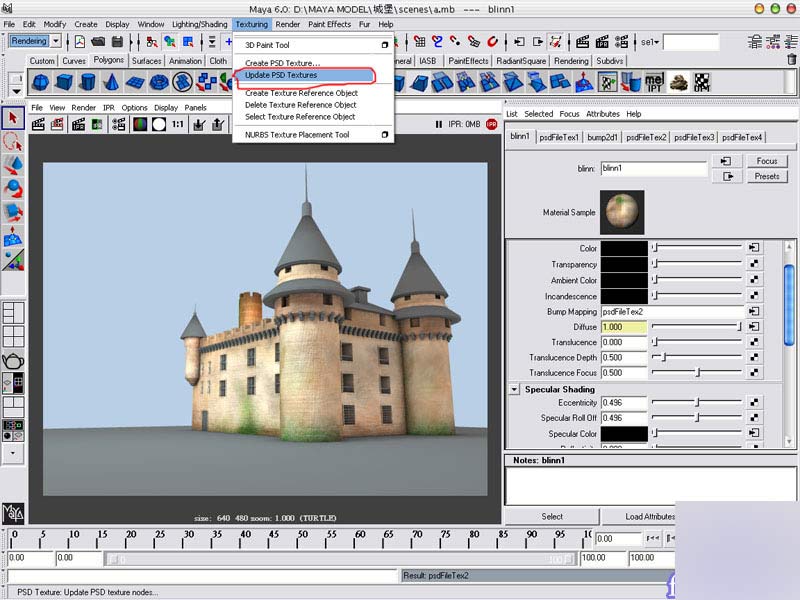Click the Material Sample sphere swatch
The width and height of the screenshot is (800, 600).
point(622,212)
